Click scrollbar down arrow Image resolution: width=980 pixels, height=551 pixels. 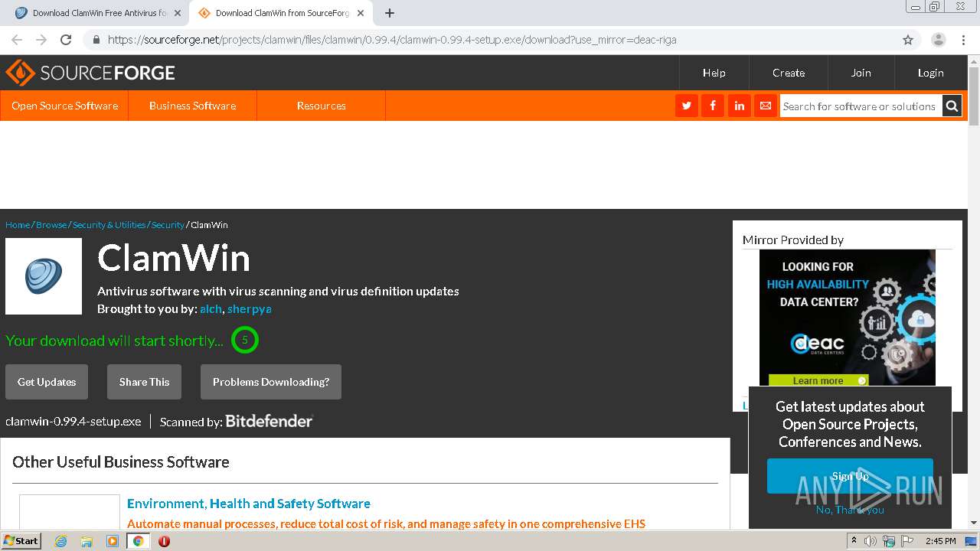pyautogui.click(x=974, y=523)
